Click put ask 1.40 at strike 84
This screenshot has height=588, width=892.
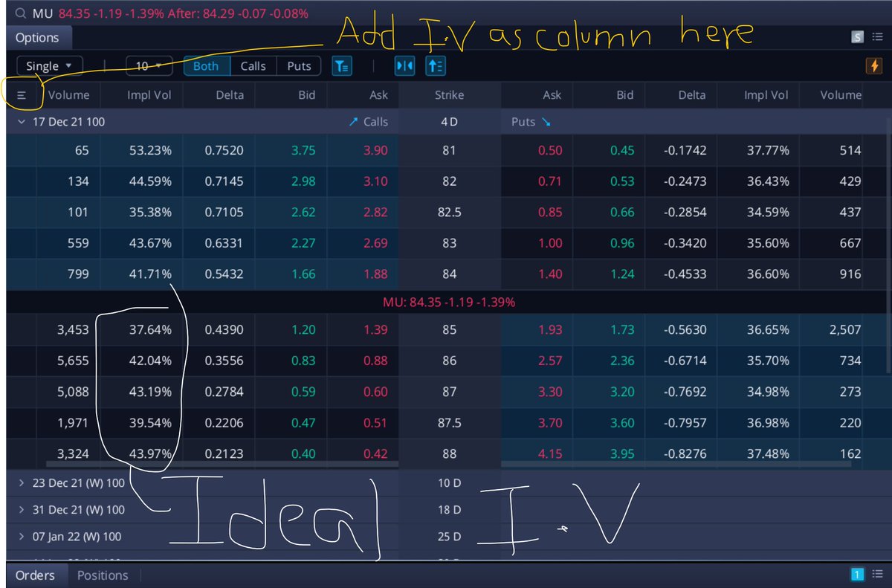(x=550, y=274)
